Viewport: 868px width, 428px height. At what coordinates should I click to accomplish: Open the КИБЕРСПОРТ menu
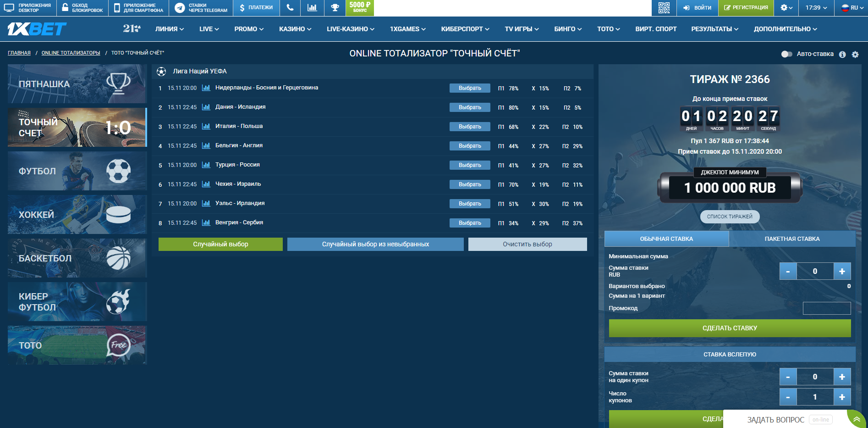[x=465, y=29]
